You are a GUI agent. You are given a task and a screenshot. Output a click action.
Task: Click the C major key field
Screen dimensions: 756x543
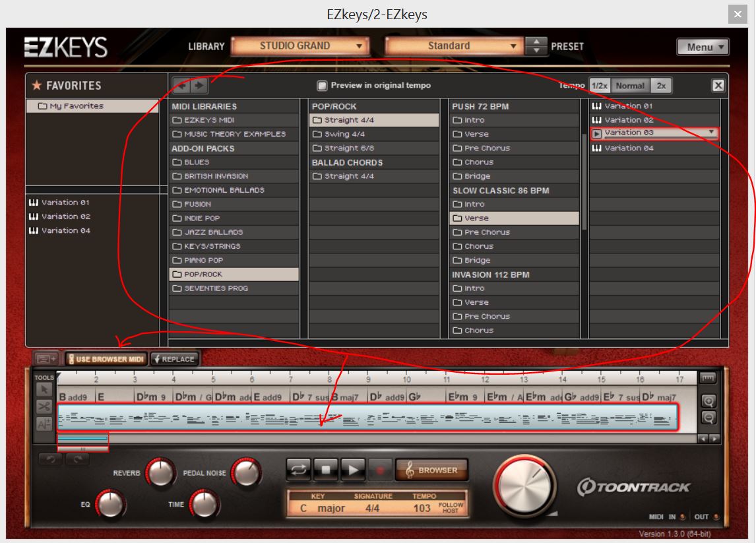322,508
